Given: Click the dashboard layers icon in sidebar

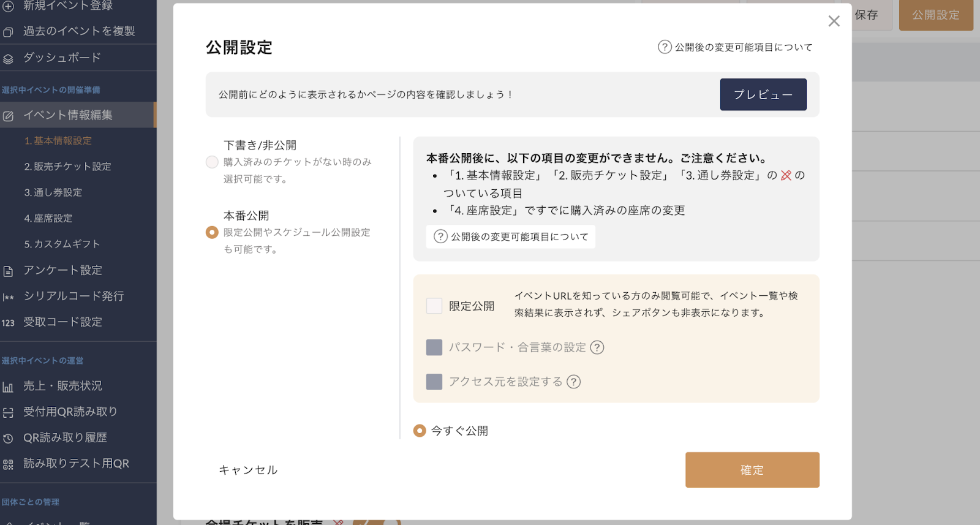Looking at the screenshot, I should [8, 59].
